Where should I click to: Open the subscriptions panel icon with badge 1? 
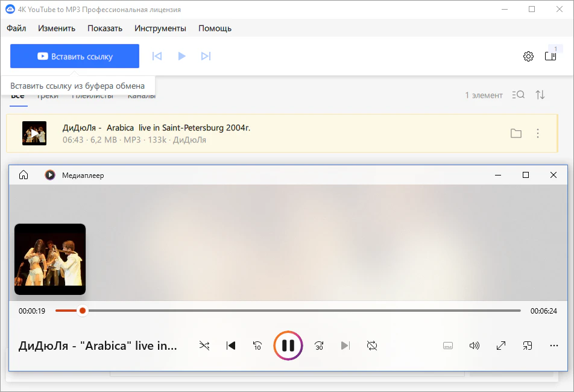coord(550,56)
